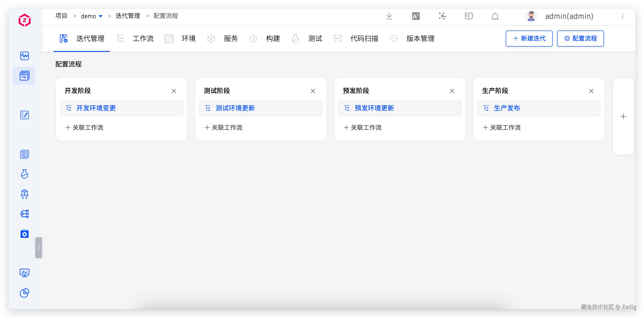Open the download icon in the header
This screenshot has height=318, width=644.
(389, 16)
